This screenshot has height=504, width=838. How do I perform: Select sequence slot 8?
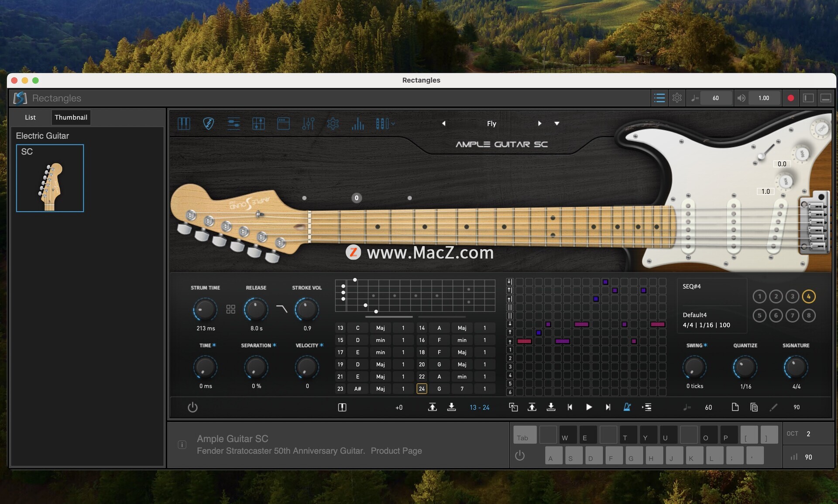click(x=809, y=315)
